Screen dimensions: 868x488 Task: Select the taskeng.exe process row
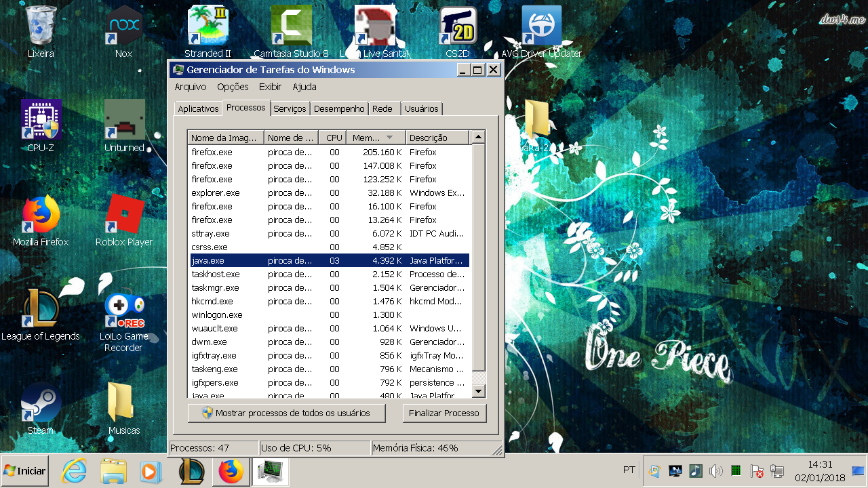(x=328, y=369)
